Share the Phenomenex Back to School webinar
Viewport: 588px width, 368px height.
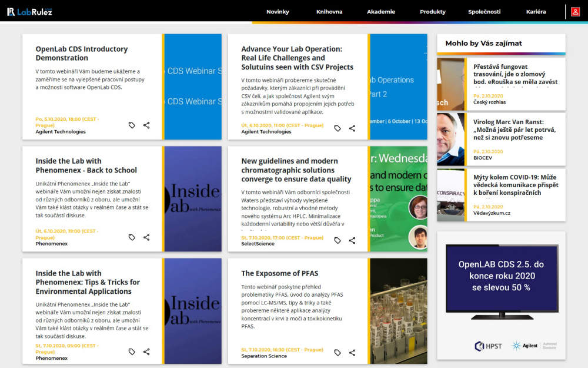click(146, 237)
